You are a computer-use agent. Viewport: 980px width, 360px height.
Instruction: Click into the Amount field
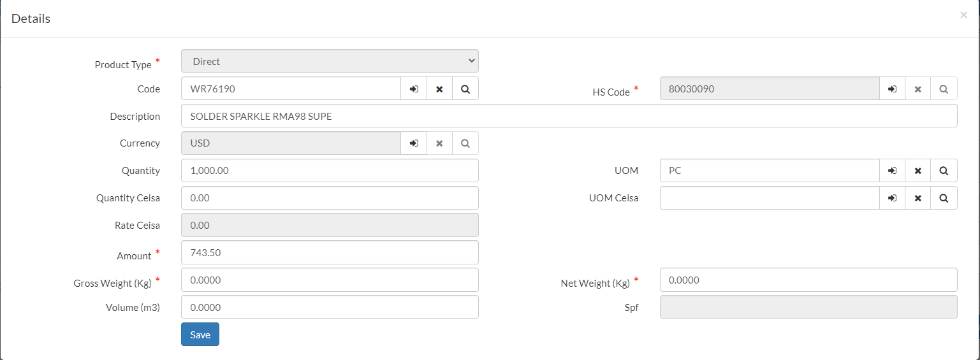(330, 252)
